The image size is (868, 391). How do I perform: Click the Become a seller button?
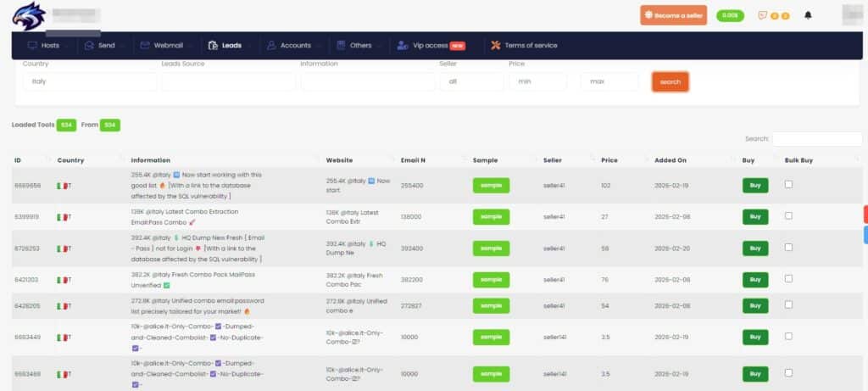[x=673, y=15]
